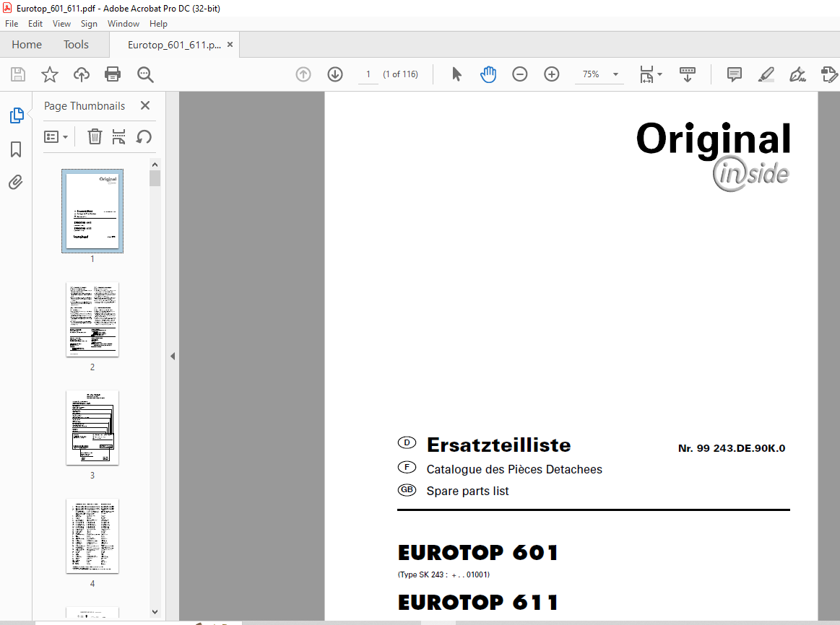Select the Eurotop_601_611 document tab
This screenshot has width=840, height=625.
pos(174,45)
